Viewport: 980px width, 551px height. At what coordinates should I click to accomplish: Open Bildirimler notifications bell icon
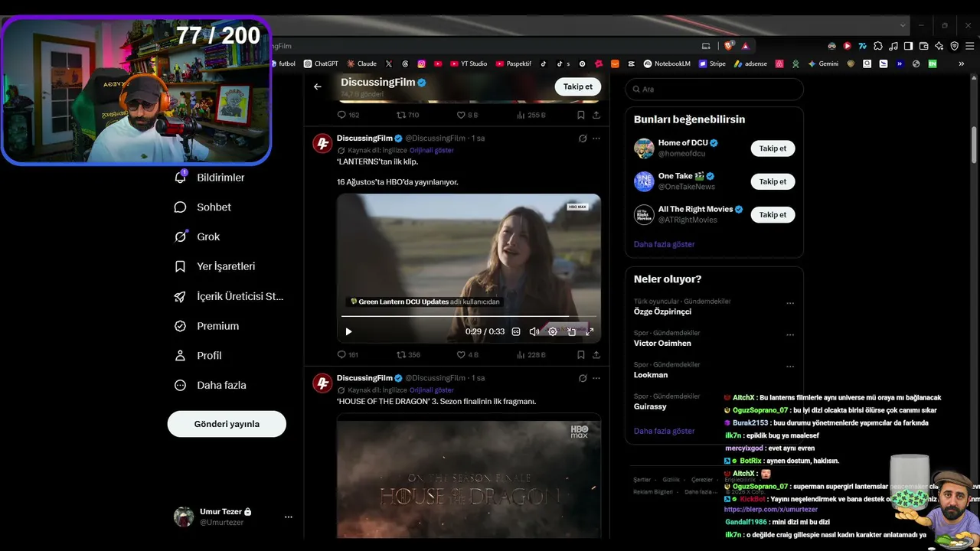pyautogui.click(x=181, y=177)
